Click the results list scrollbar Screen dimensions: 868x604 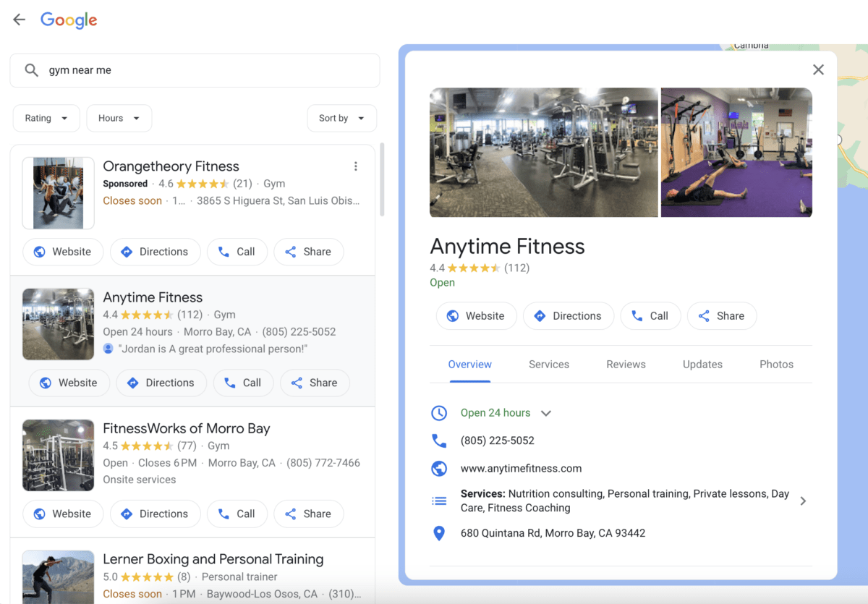[x=382, y=179]
